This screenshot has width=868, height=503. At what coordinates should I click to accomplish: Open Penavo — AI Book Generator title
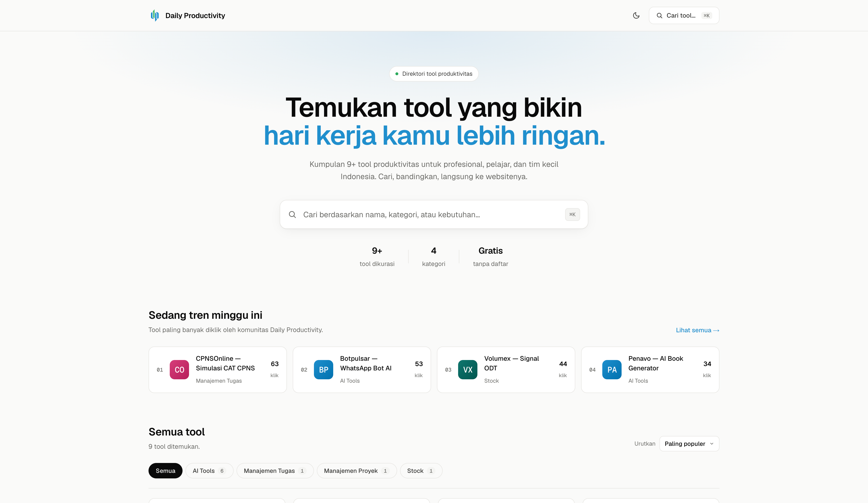coord(656,363)
